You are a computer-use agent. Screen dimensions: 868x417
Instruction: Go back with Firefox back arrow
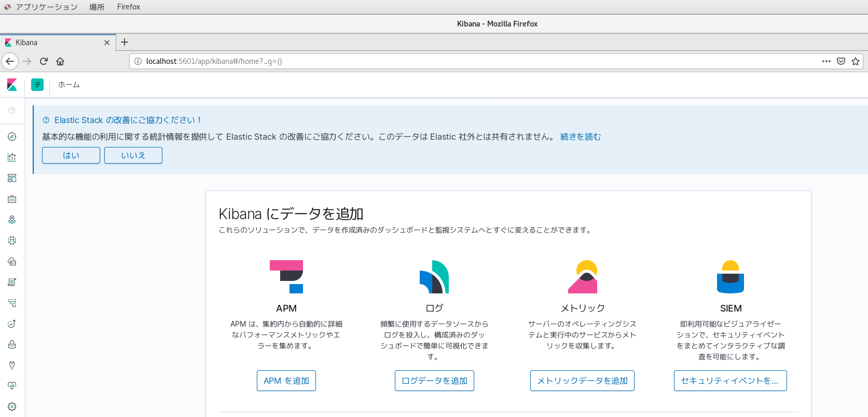click(10, 61)
